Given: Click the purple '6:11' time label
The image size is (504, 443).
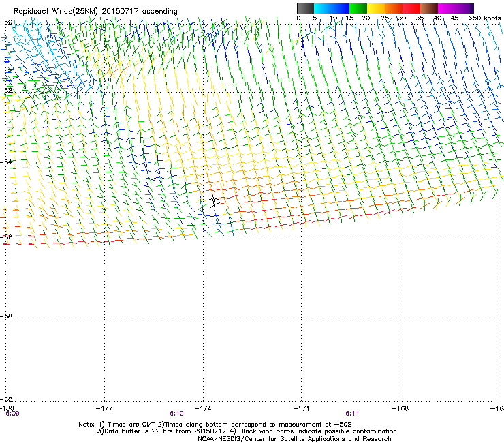Looking at the screenshot, I should (352, 414).
